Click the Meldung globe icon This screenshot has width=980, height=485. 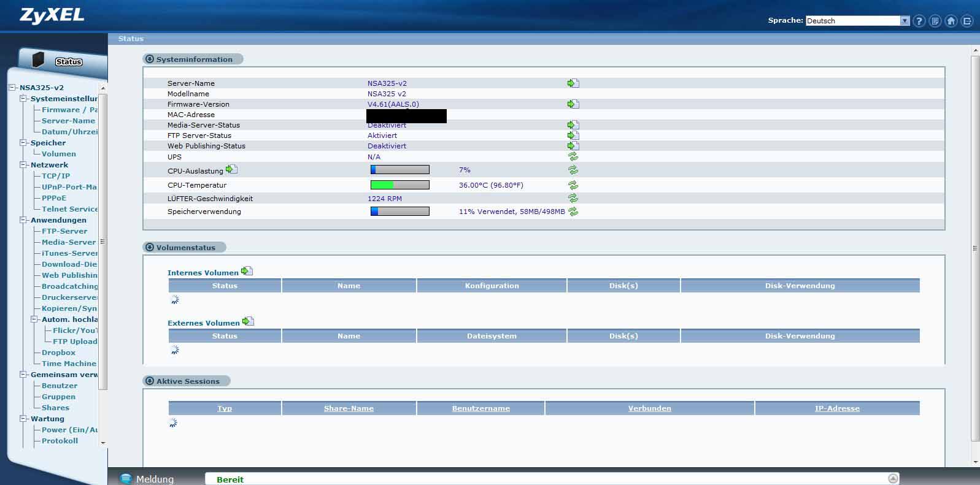click(126, 479)
